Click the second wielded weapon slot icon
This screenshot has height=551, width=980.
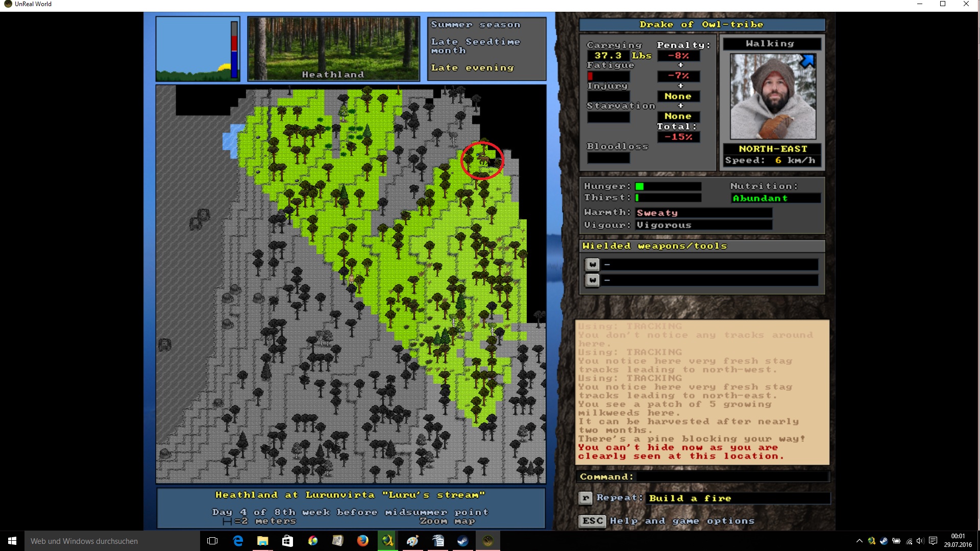click(592, 280)
